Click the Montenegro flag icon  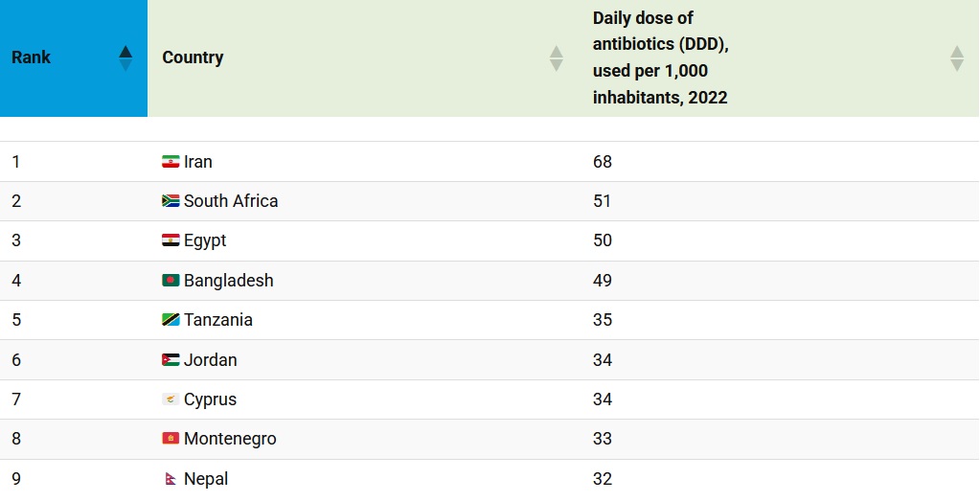coord(171,439)
